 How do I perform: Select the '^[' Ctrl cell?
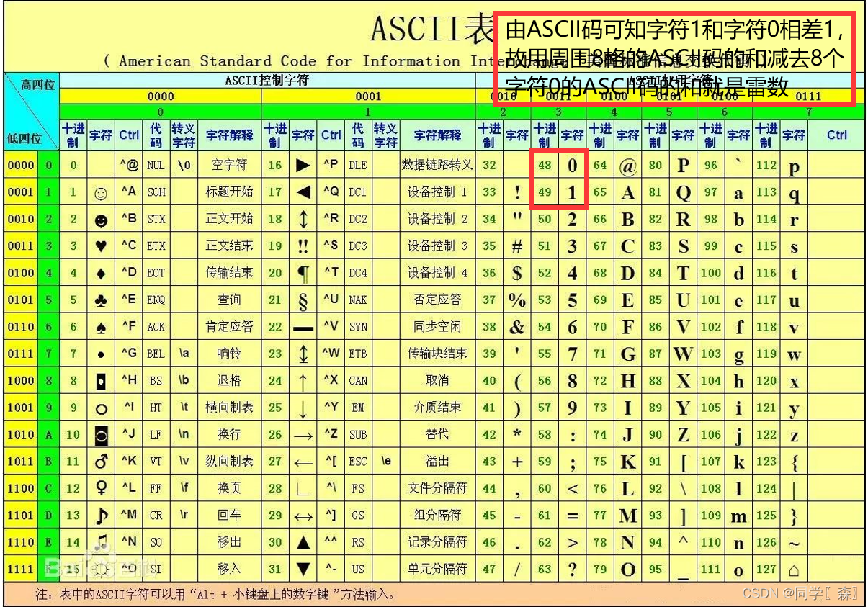331,462
